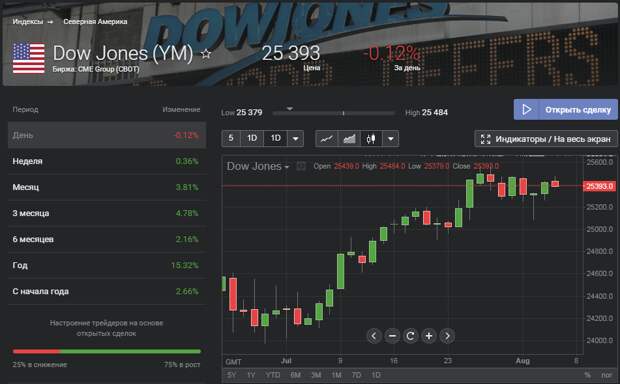The image size is (620, 384).
Task: Open the timeframe interval dropdown arrow
Action: point(295,139)
